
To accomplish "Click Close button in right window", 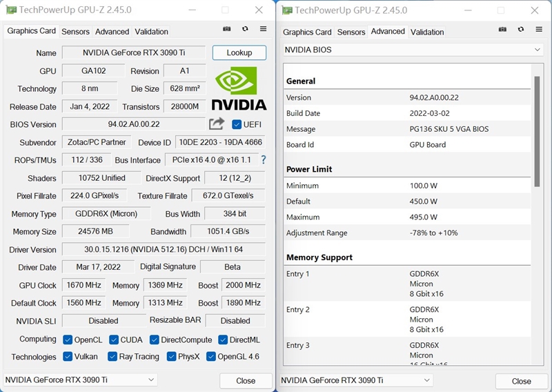I will coord(522,381).
